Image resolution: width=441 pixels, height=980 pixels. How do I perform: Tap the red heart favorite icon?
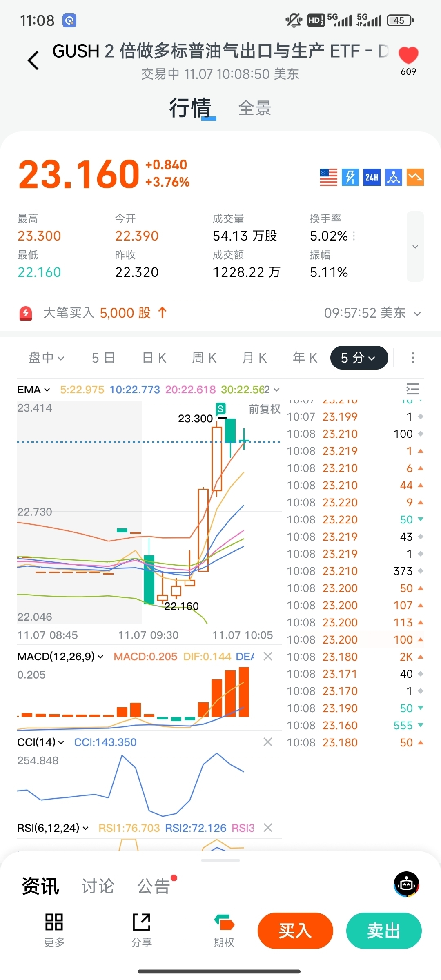(x=408, y=56)
